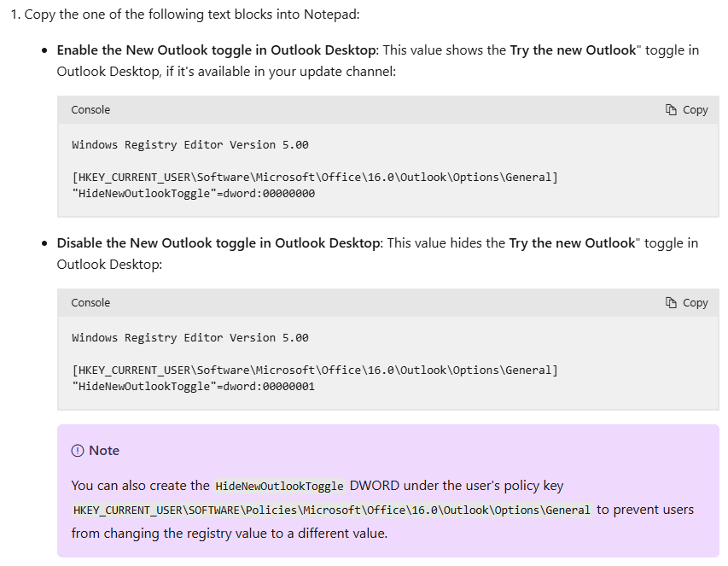The height and width of the screenshot is (566, 728).
Task: Click bold Try the new Outlook in first bullet
Action: [x=573, y=50]
